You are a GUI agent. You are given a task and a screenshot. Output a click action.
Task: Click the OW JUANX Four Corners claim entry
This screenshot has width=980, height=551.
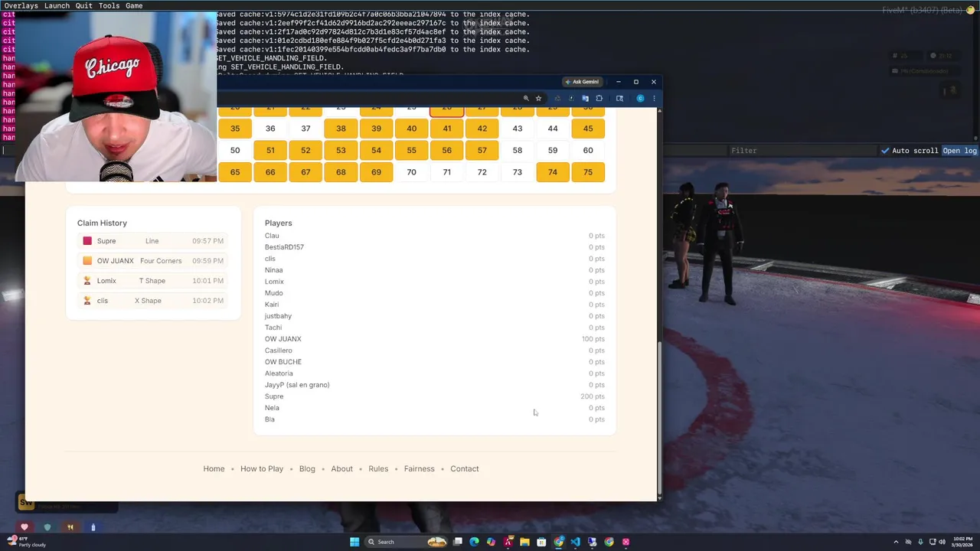click(x=153, y=261)
